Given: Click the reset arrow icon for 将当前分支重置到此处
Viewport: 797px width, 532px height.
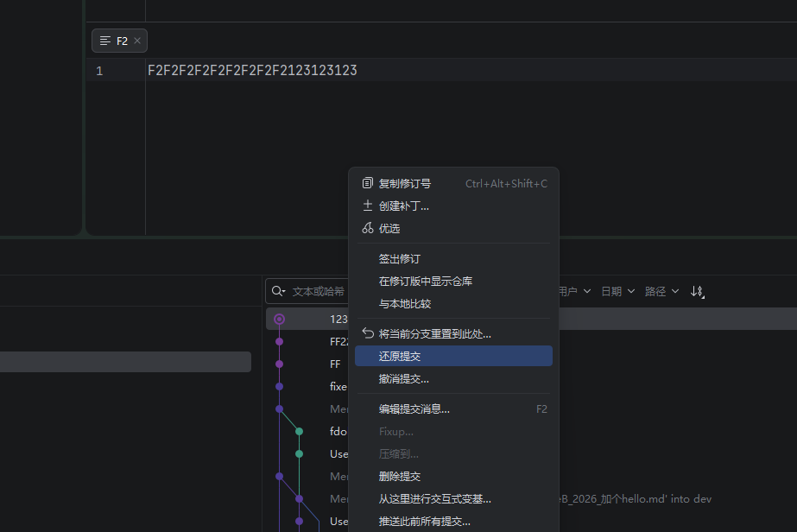Looking at the screenshot, I should click(x=368, y=333).
